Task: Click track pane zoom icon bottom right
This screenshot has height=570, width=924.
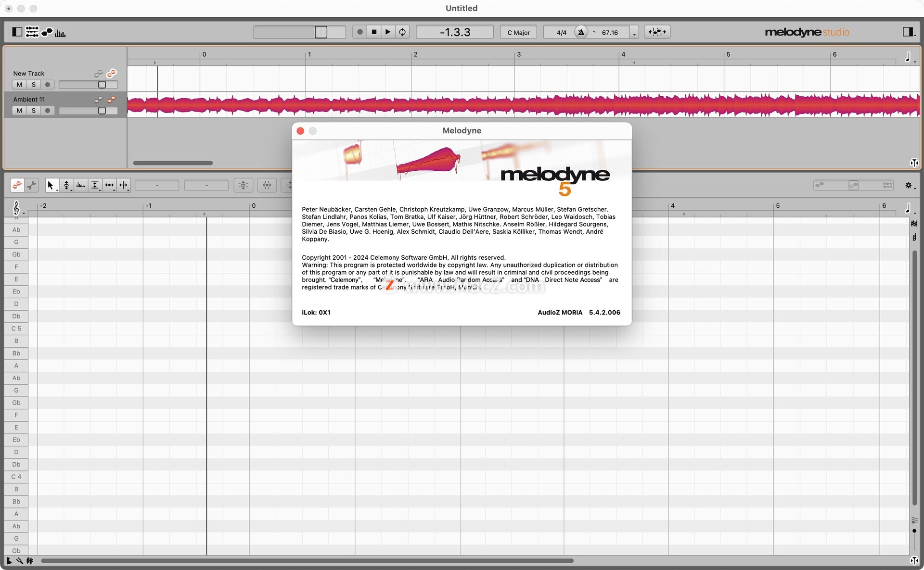Action: click(x=914, y=163)
